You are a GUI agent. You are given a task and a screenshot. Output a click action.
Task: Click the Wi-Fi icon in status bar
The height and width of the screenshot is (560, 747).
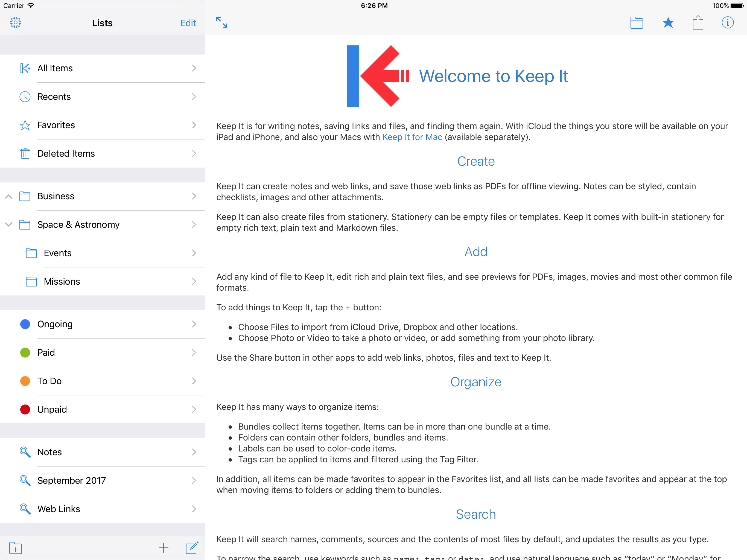(x=31, y=5)
